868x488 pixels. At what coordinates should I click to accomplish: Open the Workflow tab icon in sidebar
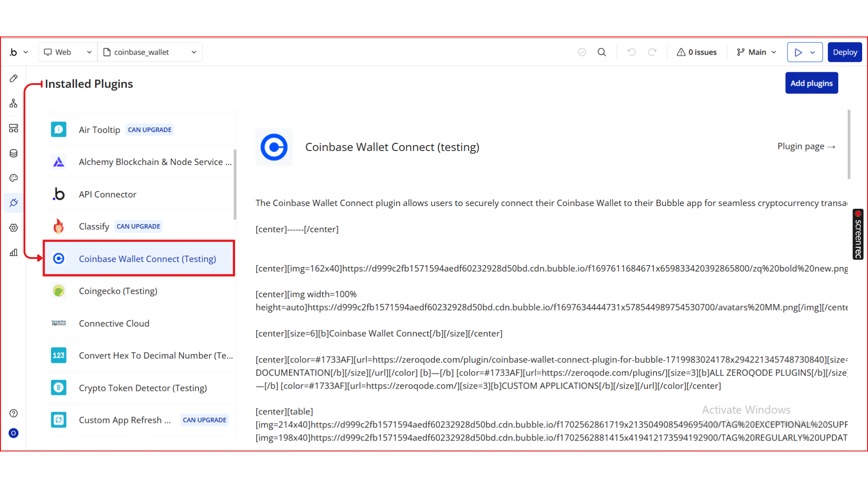pos(14,103)
